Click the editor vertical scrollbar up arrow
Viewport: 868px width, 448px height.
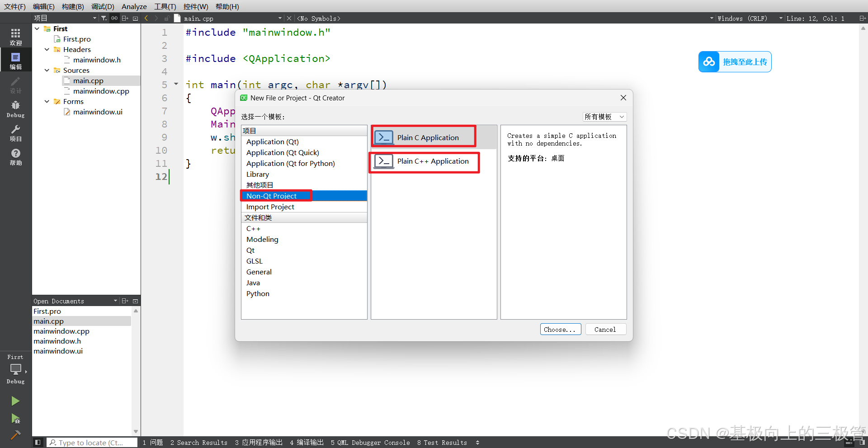click(863, 28)
